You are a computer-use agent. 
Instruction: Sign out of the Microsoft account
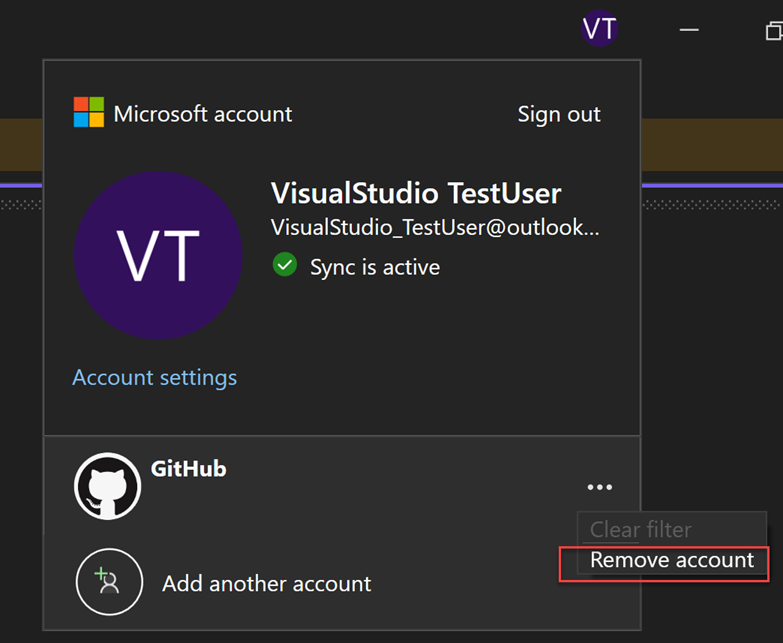[559, 114]
